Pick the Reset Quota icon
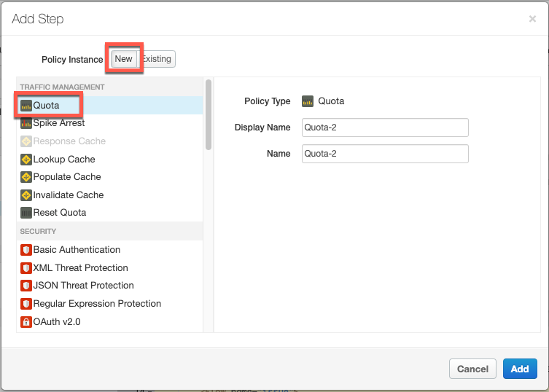 click(x=26, y=213)
